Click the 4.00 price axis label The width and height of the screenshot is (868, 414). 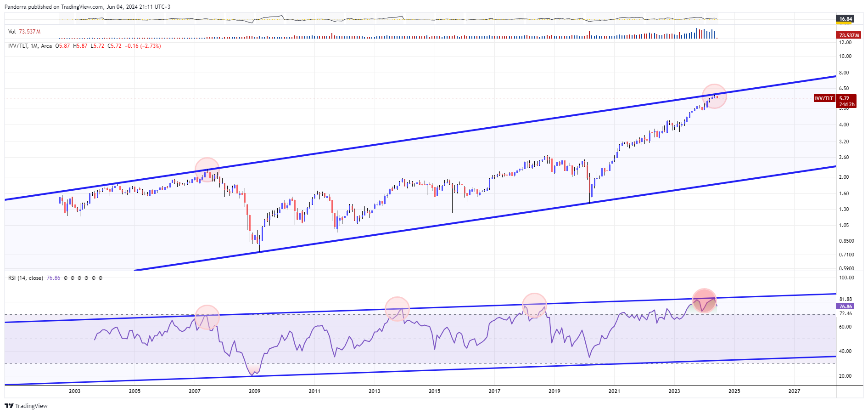point(844,125)
